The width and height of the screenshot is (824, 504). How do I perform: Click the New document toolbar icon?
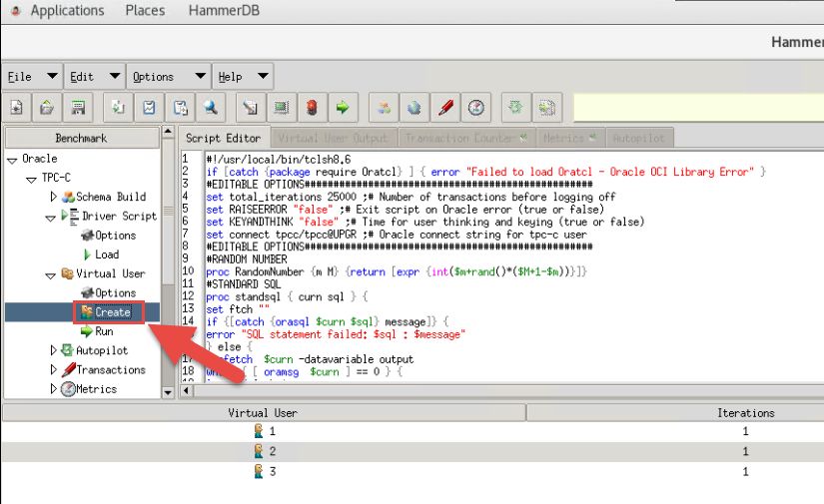[17, 108]
